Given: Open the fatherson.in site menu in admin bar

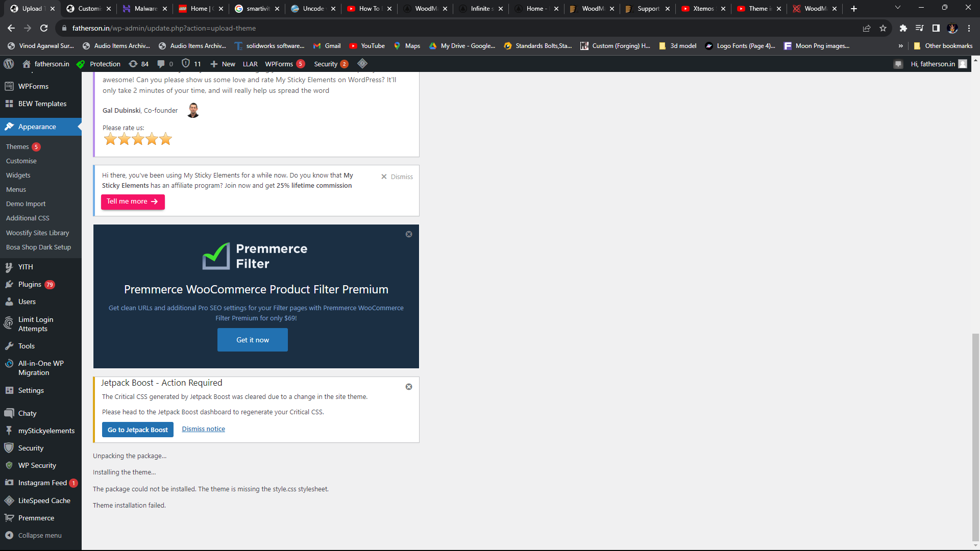Looking at the screenshot, I should (x=46, y=64).
